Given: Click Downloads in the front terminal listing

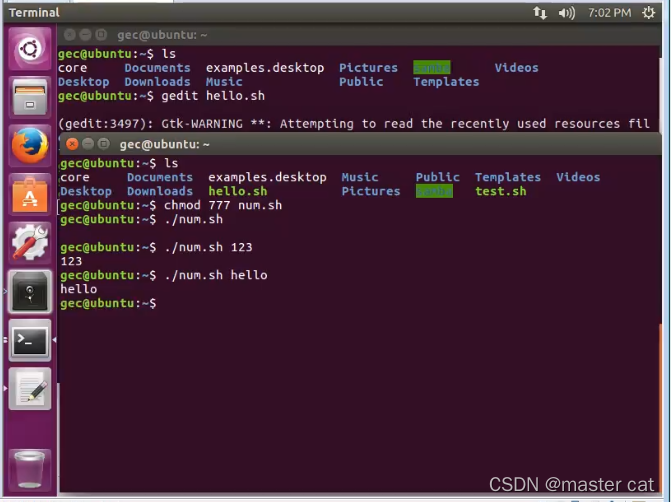Looking at the screenshot, I should pos(160,191).
